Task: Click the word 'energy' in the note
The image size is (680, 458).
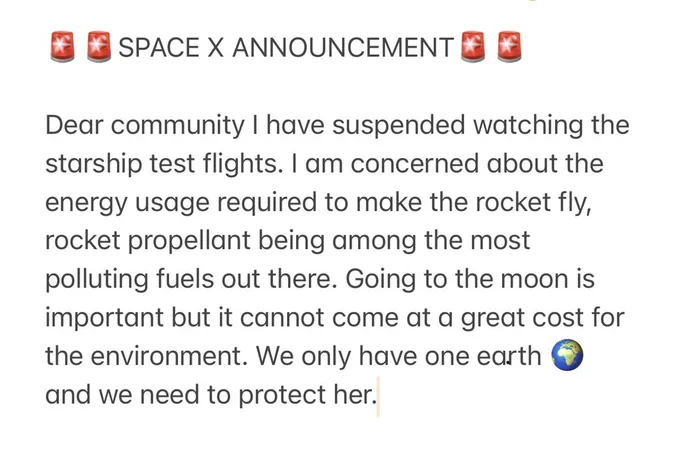Action: click(87, 204)
